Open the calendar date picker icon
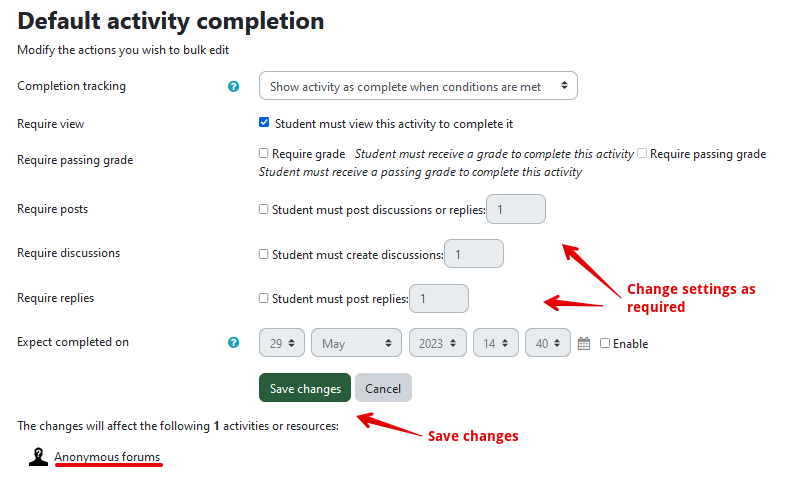This screenshot has height=487, width=796. (x=584, y=343)
